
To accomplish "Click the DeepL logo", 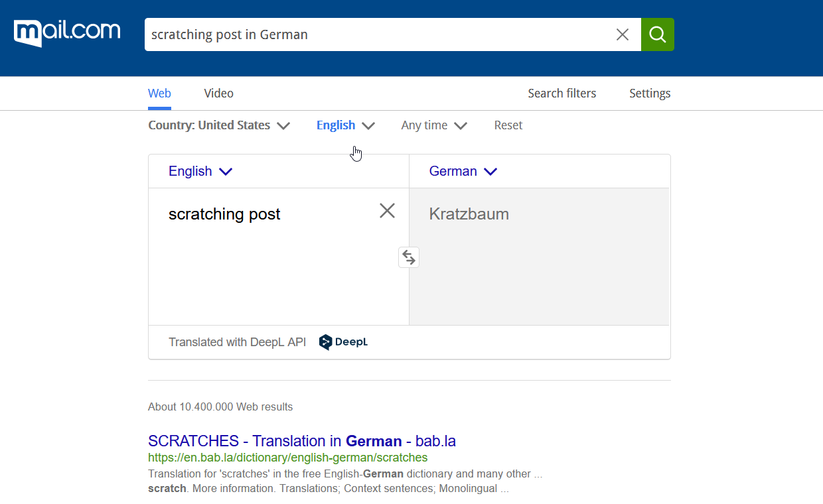I will [x=343, y=342].
